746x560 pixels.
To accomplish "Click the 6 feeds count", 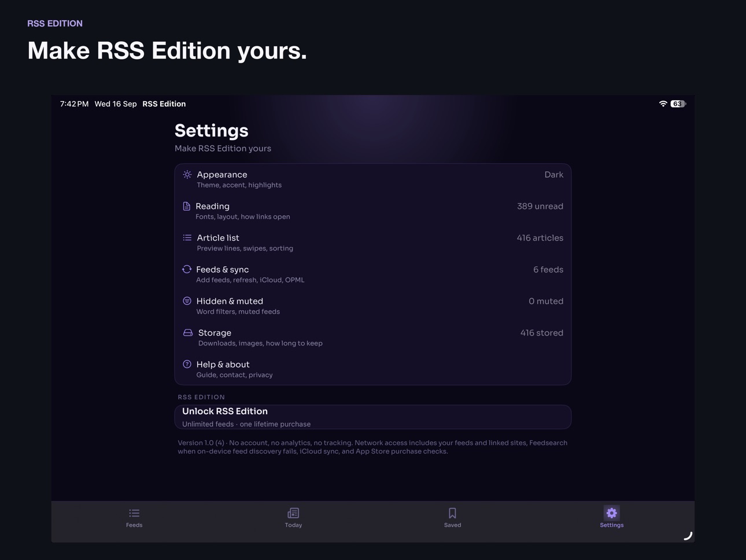I will (x=548, y=270).
